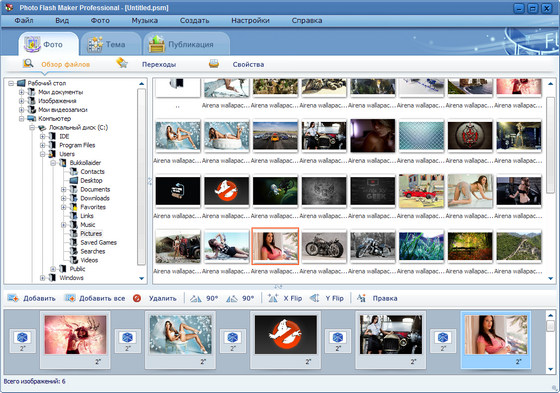
Task: Open the Музыка menu
Action: (x=144, y=20)
